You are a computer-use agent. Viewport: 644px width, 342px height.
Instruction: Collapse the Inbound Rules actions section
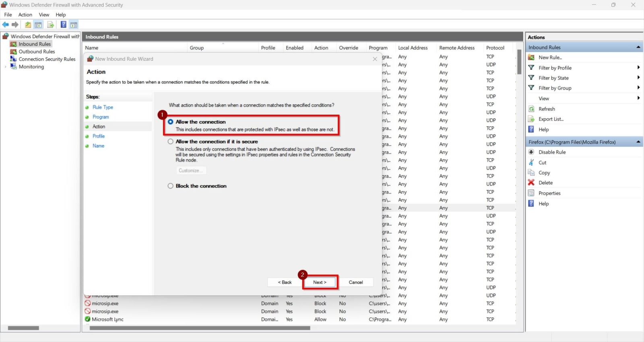[x=638, y=47]
